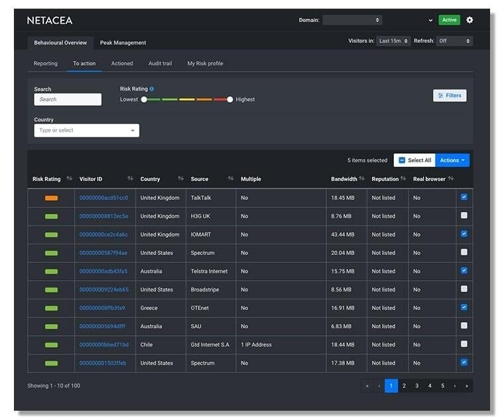Sort by the Reputation column arrows
The width and height of the screenshot is (504, 420).
tap(403, 178)
